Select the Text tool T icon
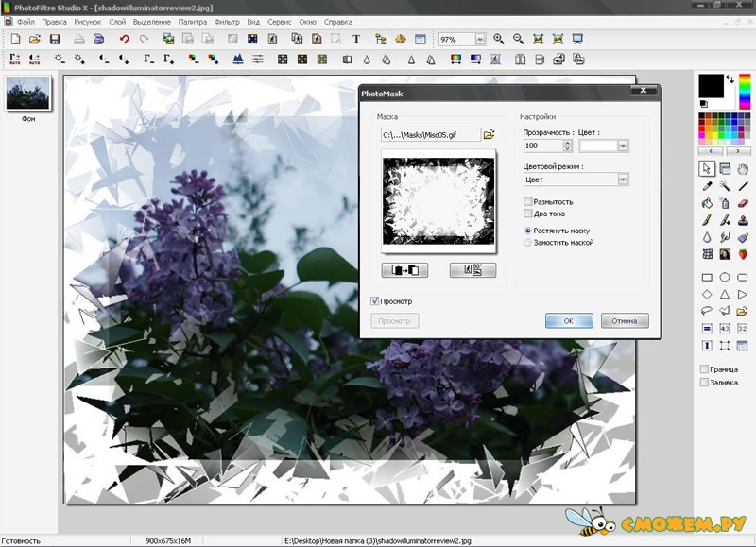The height and width of the screenshot is (547, 756). pyautogui.click(x=356, y=39)
